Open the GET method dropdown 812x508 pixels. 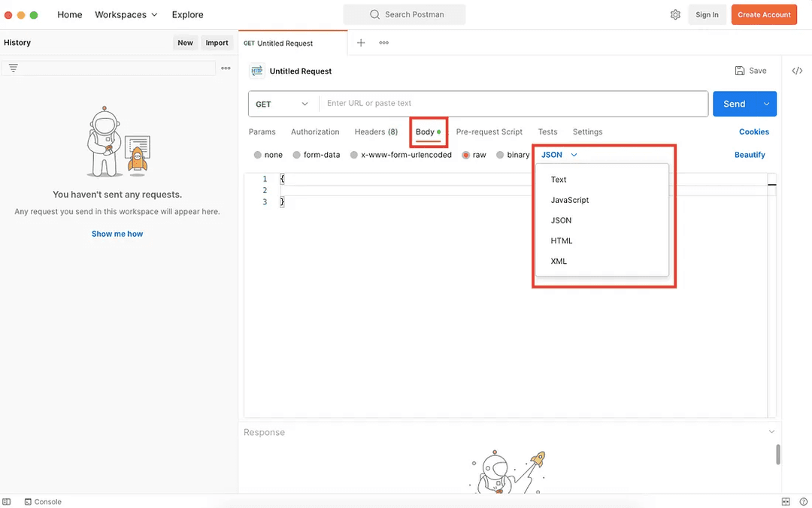coord(283,104)
